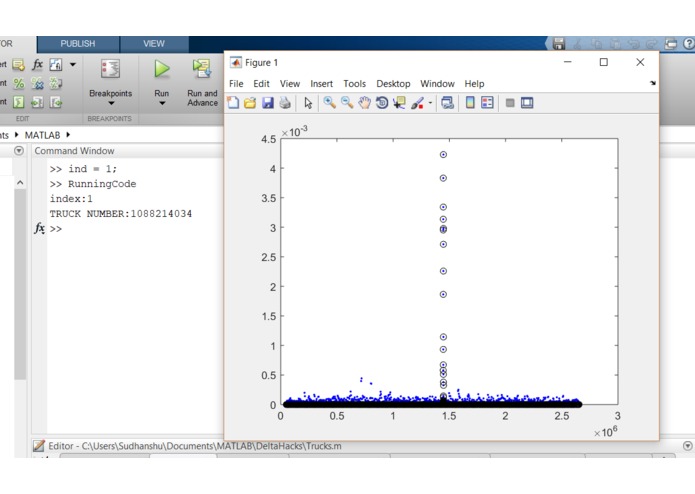Click the Smart Indent icon

pyautogui.click(x=19, y=102)
